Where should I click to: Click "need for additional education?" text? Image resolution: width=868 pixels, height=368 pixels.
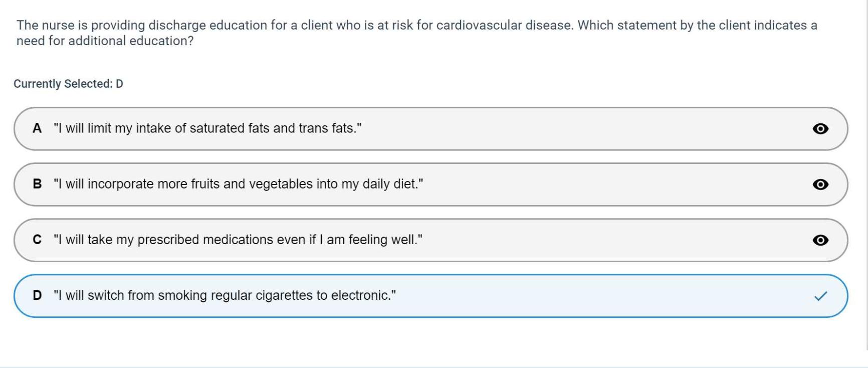point(105,41)
